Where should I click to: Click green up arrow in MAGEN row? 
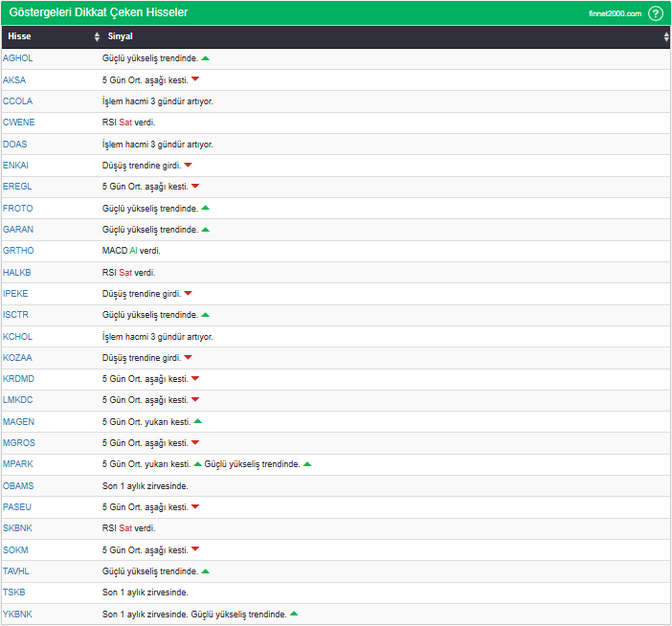(x=198, y=421)
